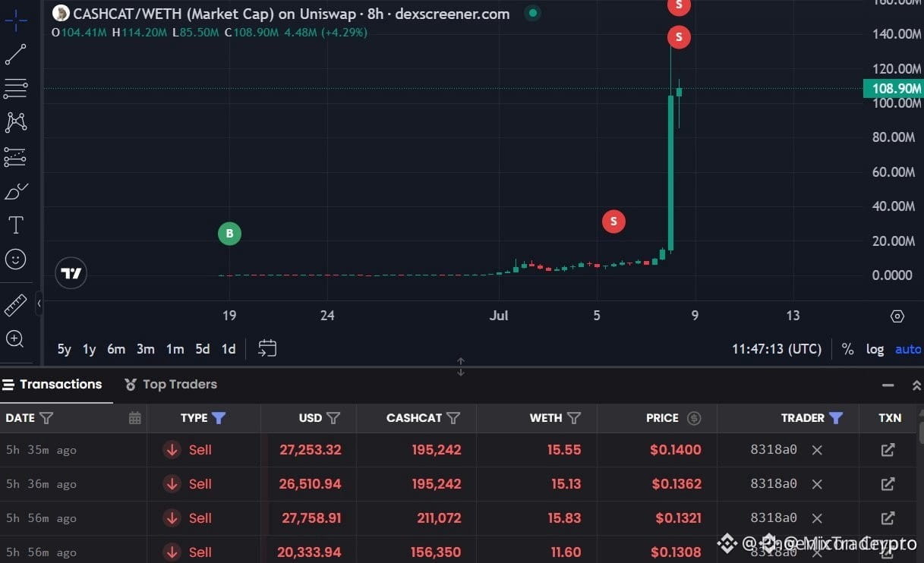The image size is (924, 563).
Task: Set chart range to 1d
Action: (x=229, y=349)
